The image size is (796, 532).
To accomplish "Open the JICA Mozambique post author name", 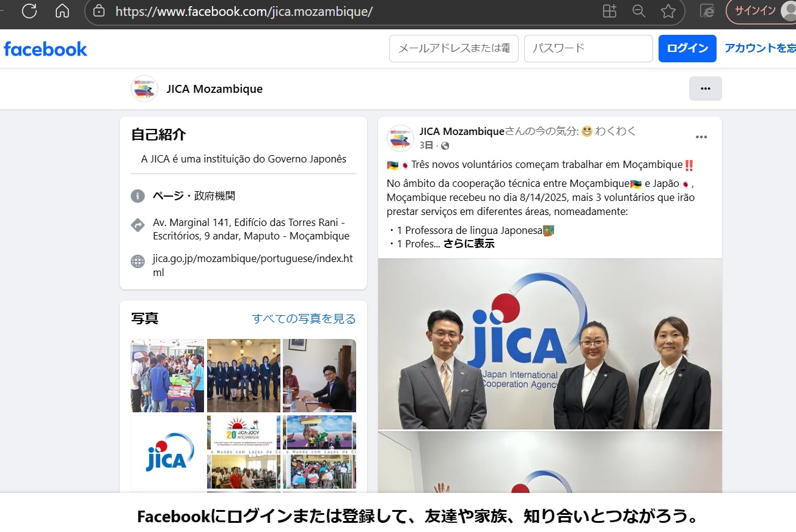I will (462, 131).
